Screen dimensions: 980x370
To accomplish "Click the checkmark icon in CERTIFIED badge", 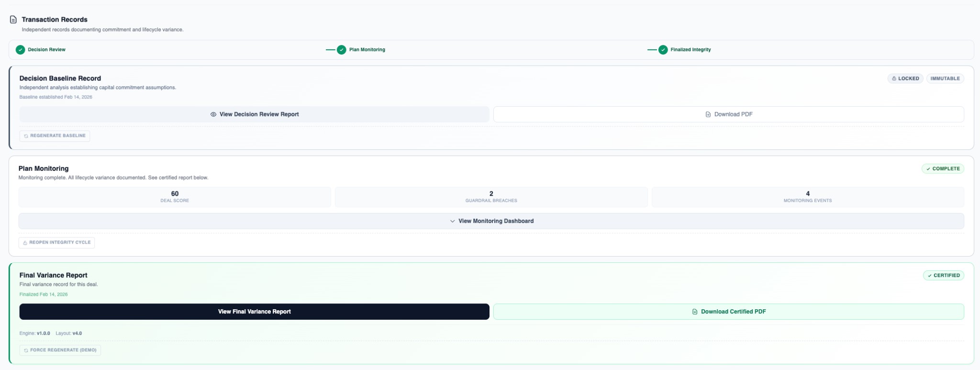I will tap(930, 276).
